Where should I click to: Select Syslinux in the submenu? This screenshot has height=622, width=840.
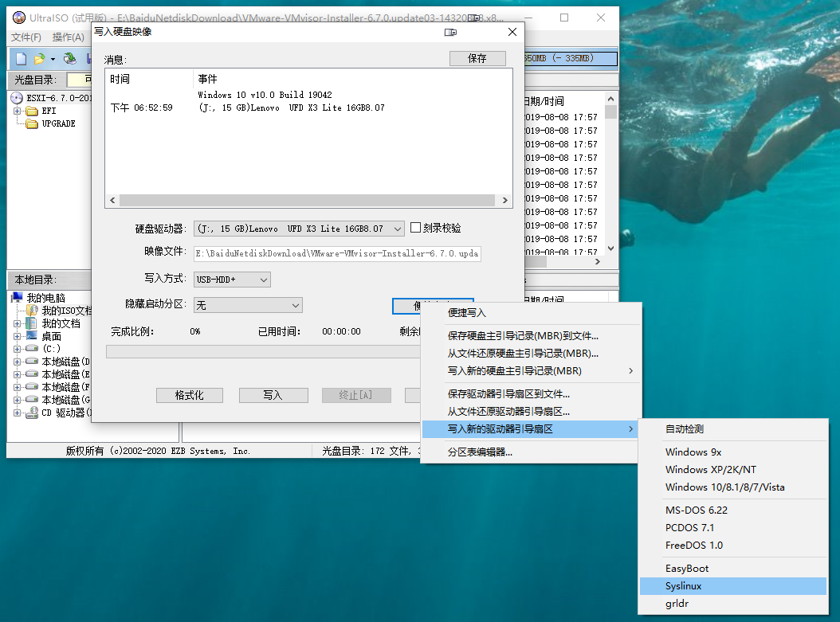733,586
